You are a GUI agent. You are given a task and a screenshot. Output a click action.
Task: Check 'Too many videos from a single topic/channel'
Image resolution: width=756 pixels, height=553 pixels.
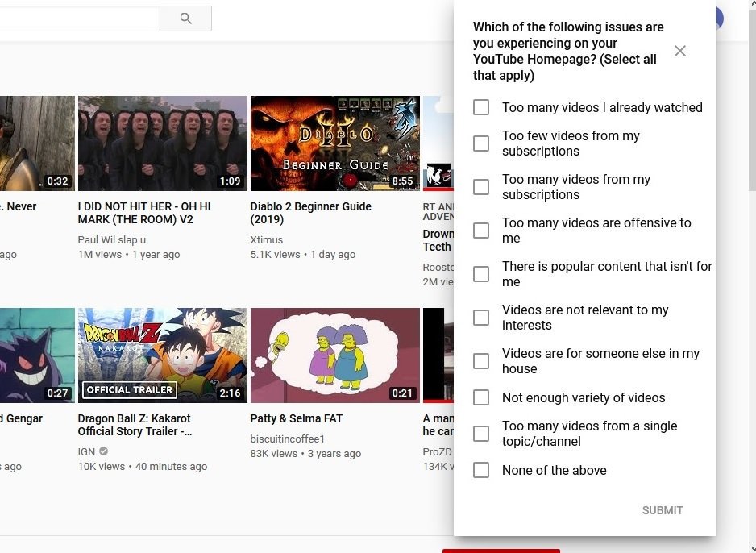481,434
